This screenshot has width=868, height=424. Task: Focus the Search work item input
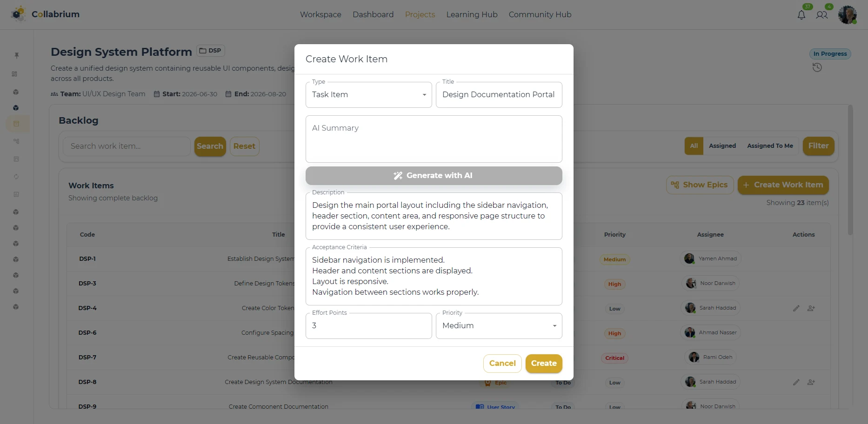click(127, 146)
